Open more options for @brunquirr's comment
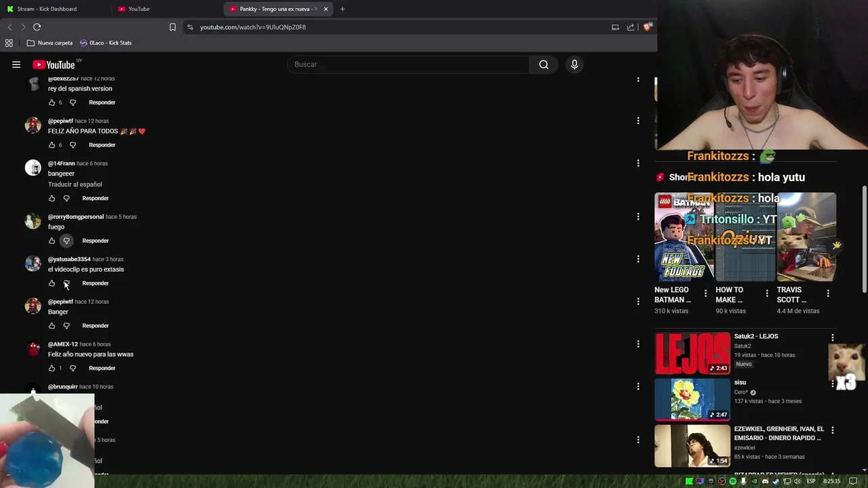This screenshot has height=488, width=868. tap(638, 386)
